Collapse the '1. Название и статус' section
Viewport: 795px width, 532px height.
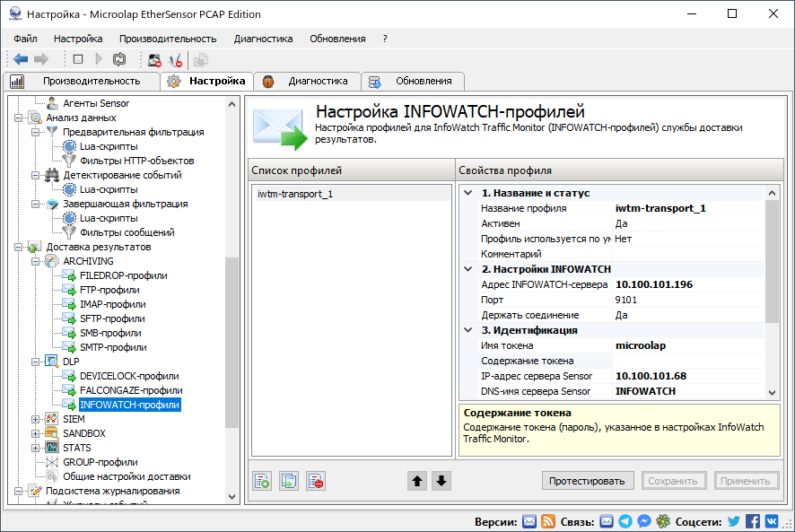click(x=466, y=191)
